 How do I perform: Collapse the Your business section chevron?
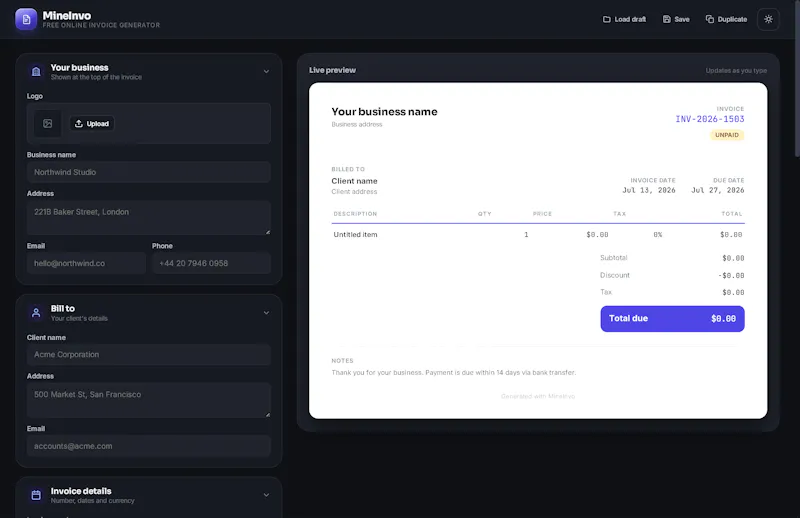266,71
